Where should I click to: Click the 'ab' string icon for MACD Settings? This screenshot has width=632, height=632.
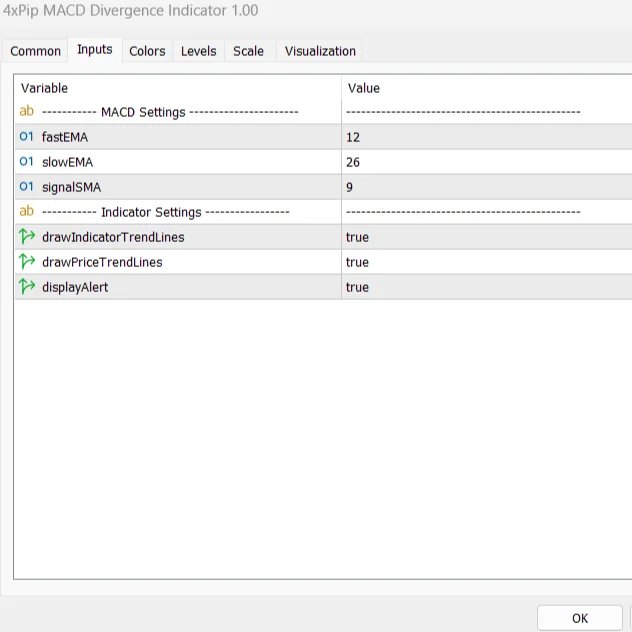click(27, 112)
